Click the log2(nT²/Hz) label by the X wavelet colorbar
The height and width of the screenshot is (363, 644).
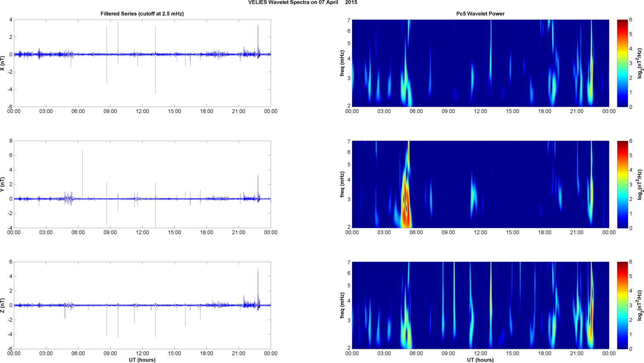(640, 63)
